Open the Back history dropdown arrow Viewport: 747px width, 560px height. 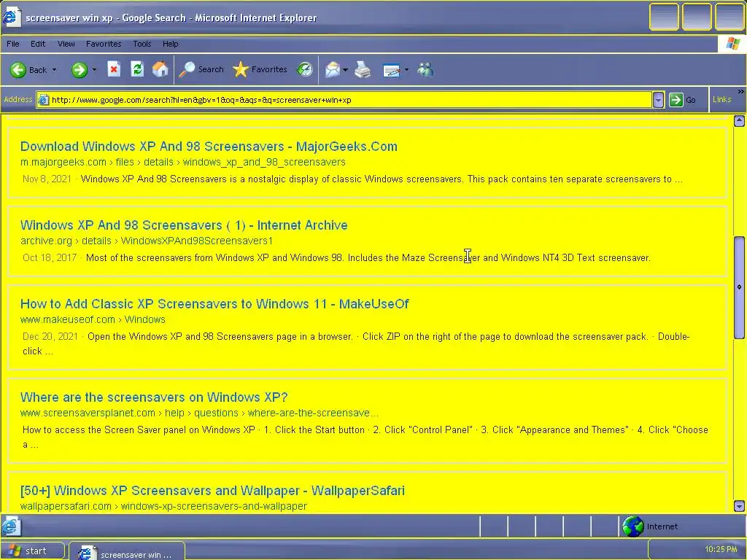(54, 70)
